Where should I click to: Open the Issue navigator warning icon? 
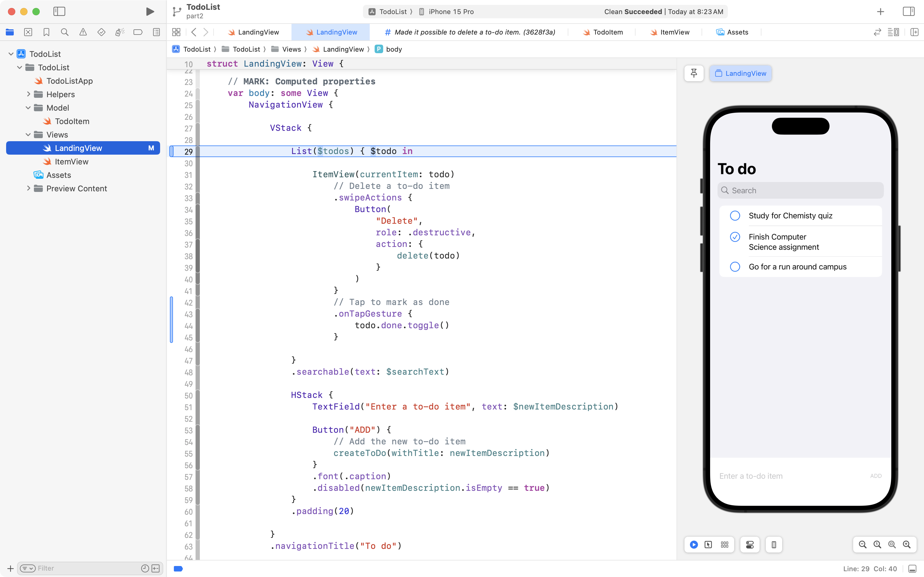tap(83, 32)
